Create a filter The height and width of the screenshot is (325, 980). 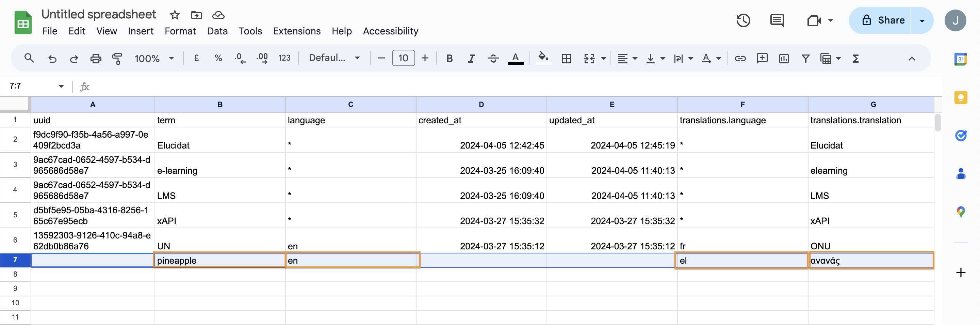(805, 58)
